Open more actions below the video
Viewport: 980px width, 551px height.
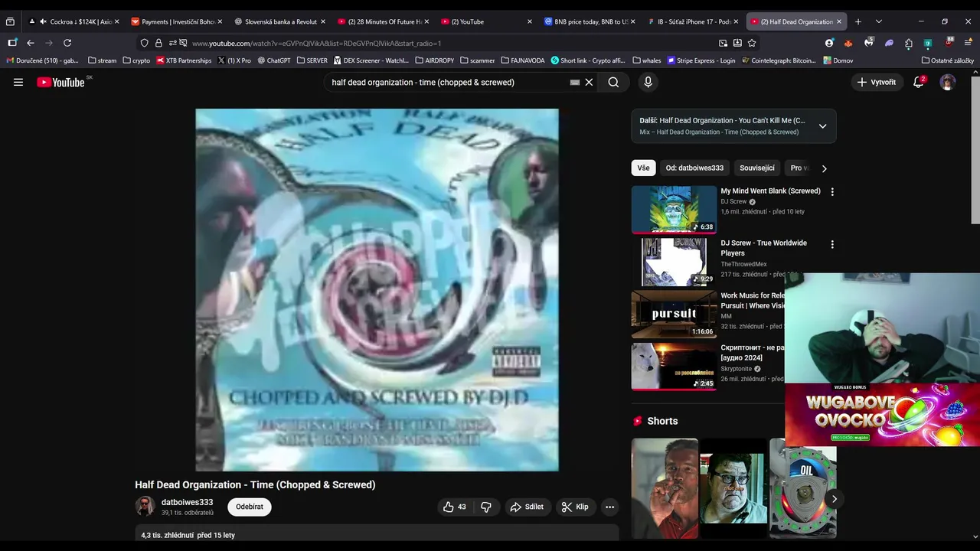609,507
